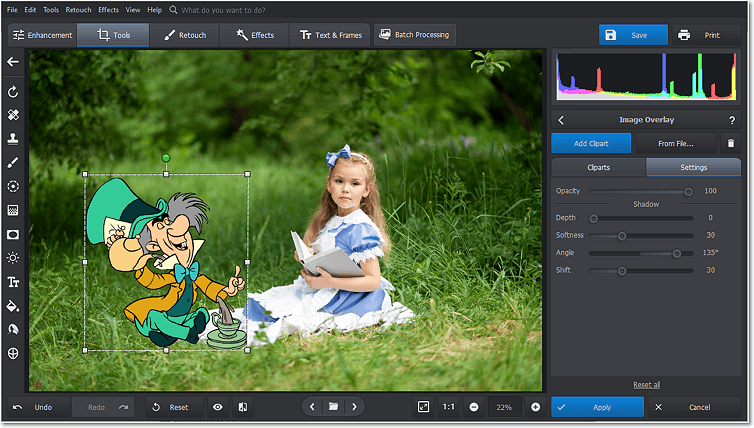The height and width of the screenshot is (428, 754).
Task: Open the View menu
Action: (133, 10)
